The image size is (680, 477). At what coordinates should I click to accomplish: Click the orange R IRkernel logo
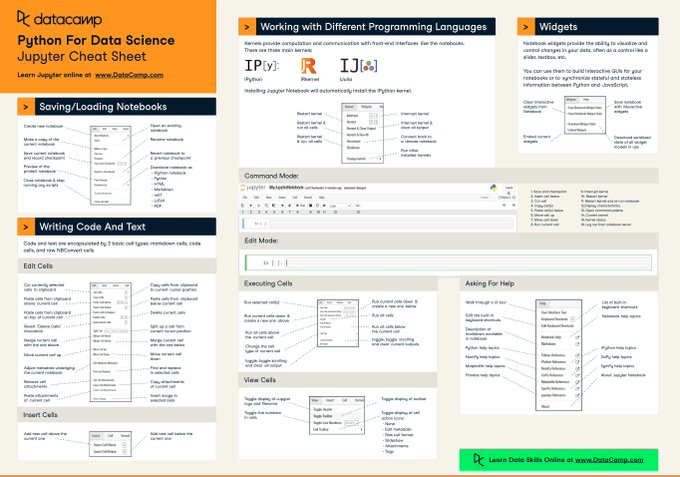coord(308,66)
